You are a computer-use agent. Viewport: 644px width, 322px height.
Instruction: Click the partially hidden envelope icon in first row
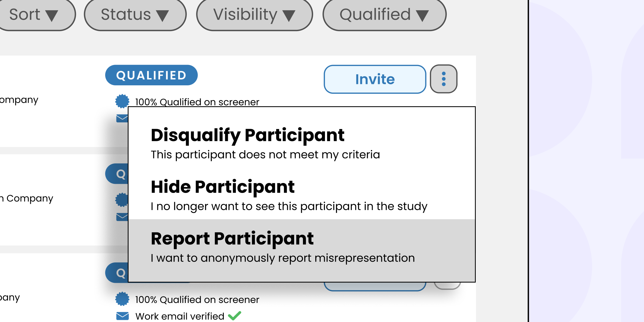pos(122,118)
